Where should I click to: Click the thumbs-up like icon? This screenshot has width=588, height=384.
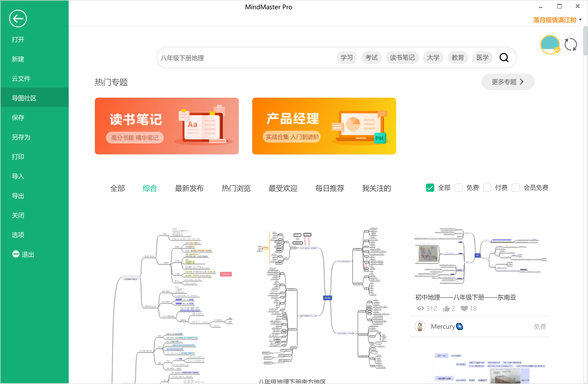[446, 308]
